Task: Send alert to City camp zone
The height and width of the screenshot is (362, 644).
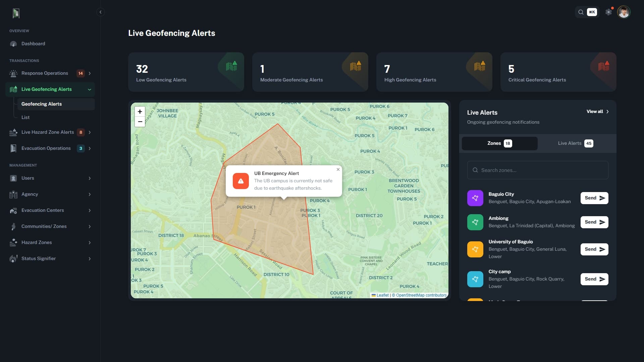Action: pyautogui.click(x=594, y=279)
